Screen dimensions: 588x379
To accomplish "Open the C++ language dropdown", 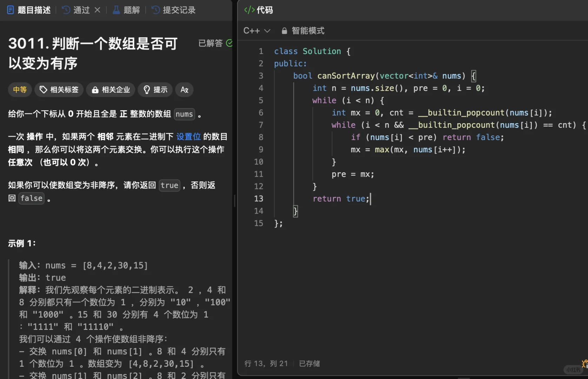I will pyautogui.click(x=257, y=31).
